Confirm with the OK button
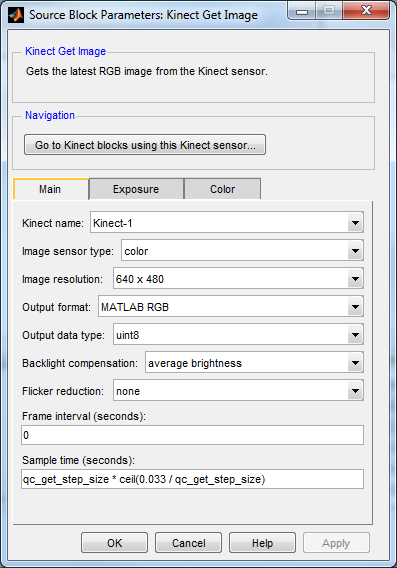Screen dimensions: 397x568 [114, 543]
